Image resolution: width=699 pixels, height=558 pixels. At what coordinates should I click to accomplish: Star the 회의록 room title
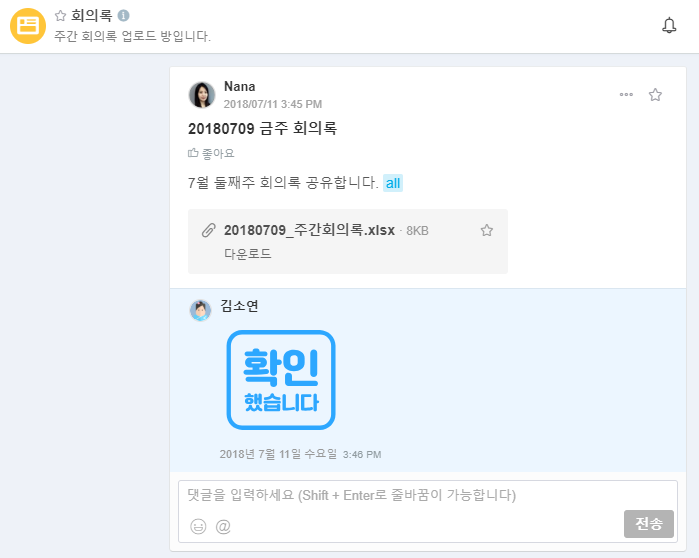(61, 16)
